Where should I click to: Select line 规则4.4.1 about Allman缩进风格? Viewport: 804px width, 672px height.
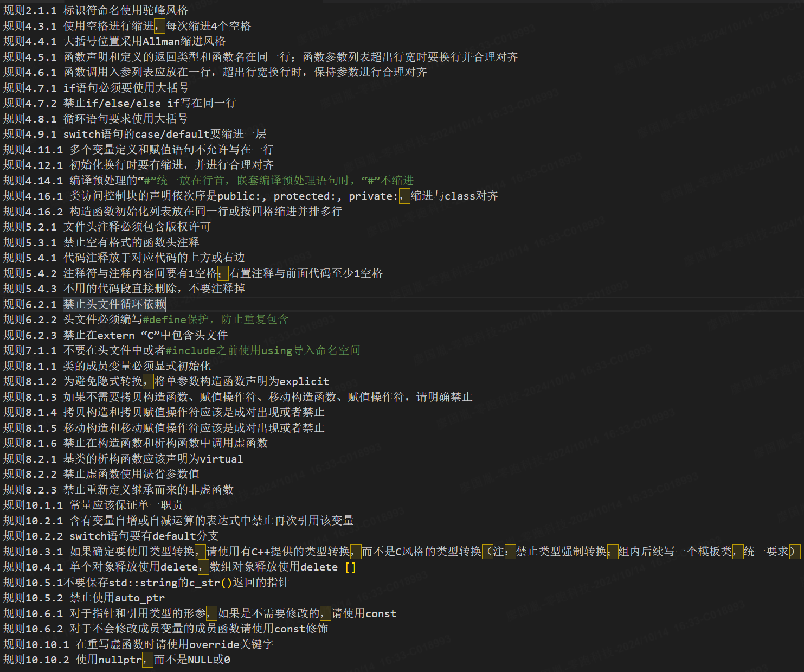click(x=114, y=41)
